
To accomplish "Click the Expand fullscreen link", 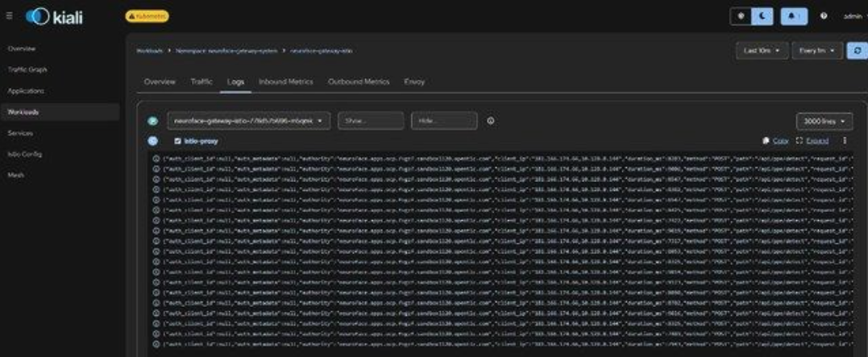I will click(x=812, y=141).
